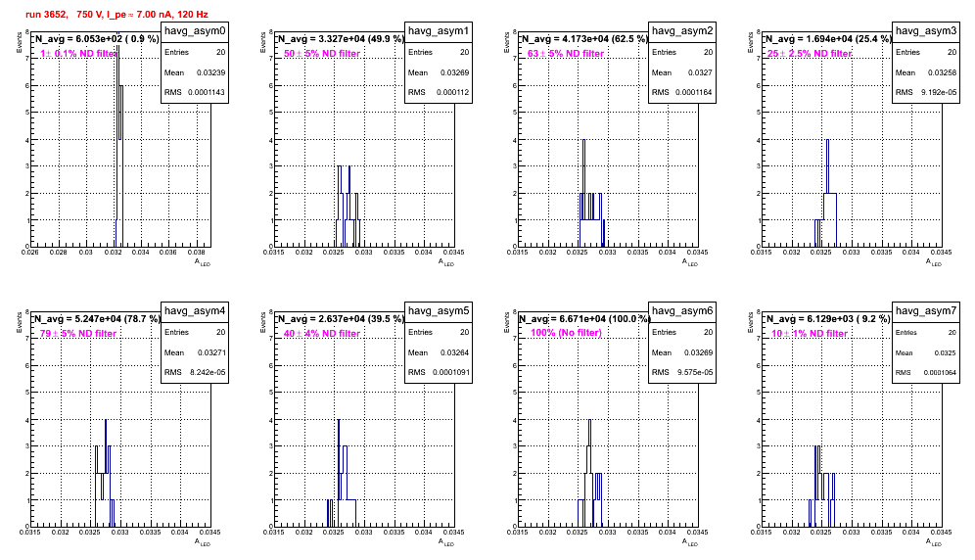
Task: Click N_avg = 6.671e+04 label
Action: tap(584, 319)
